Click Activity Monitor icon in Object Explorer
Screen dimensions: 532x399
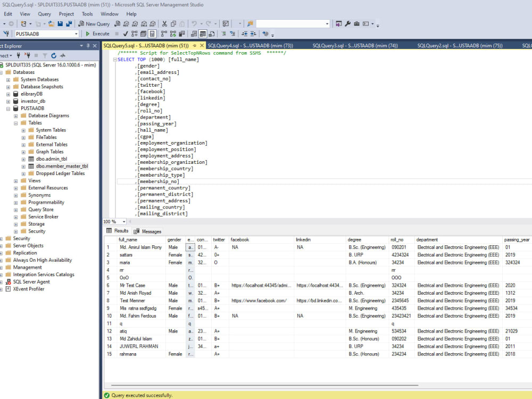[63, 55]
